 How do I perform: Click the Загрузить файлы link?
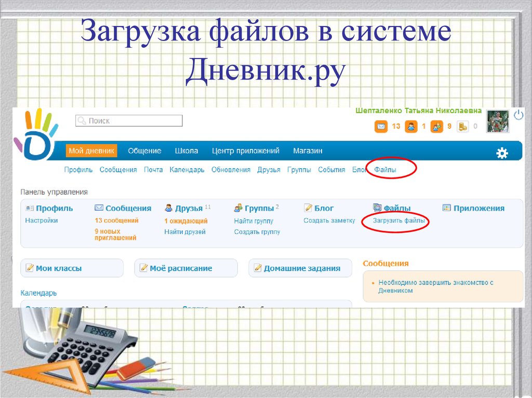click(399, 221)
